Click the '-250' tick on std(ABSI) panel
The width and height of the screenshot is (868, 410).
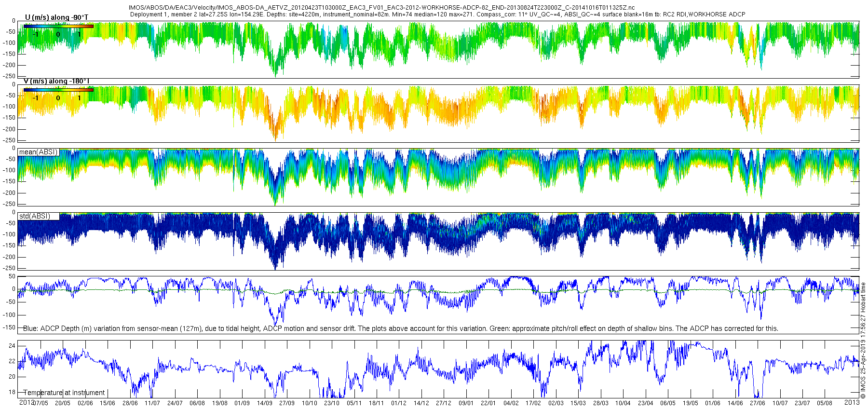click(x=10, y=268)
